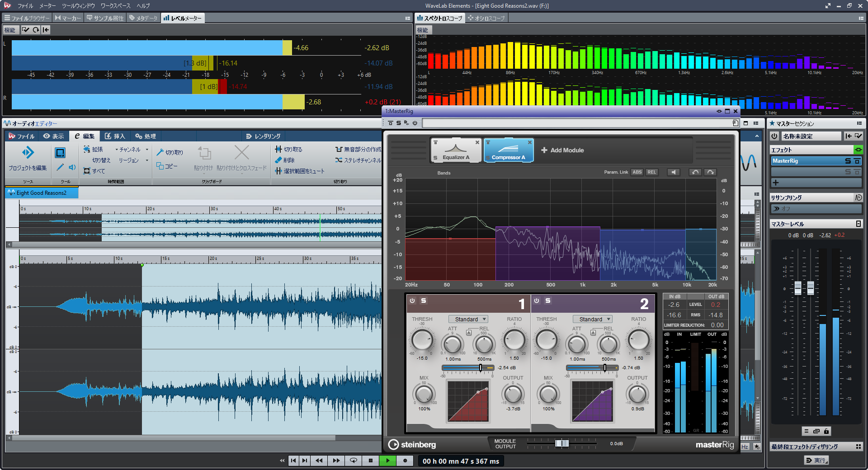The height and width of the screenshot is (470, 868).
Task: Click the Stop button in transport bar
Action: pos(371,461)
